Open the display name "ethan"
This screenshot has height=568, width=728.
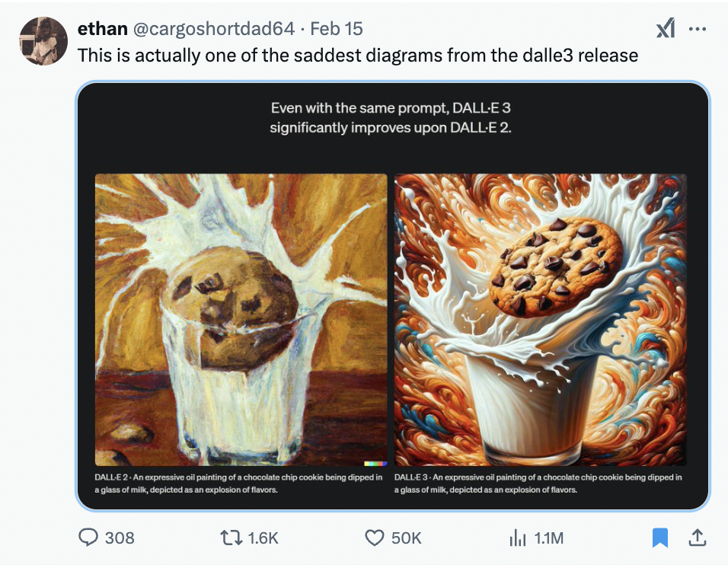[x=103, y=29]
